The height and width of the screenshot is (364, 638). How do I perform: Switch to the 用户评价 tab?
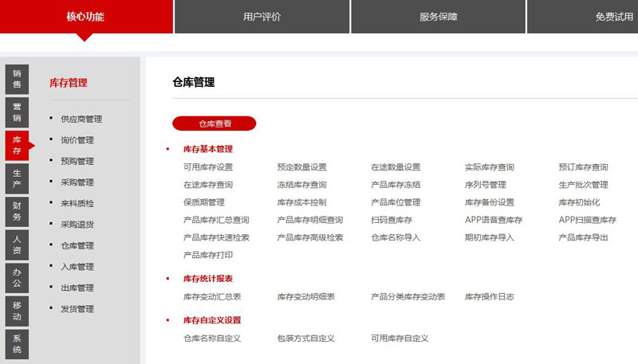coord(262,17)
